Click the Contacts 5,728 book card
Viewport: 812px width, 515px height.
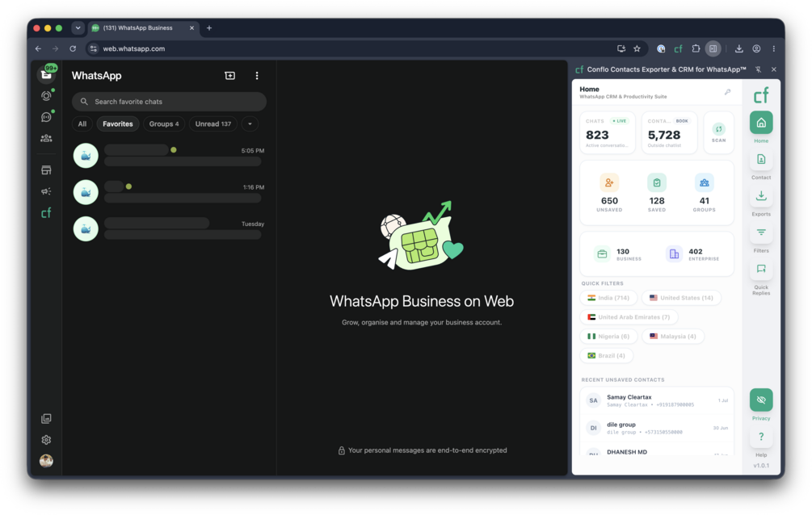pyautogui.click(x=670, y=132)
